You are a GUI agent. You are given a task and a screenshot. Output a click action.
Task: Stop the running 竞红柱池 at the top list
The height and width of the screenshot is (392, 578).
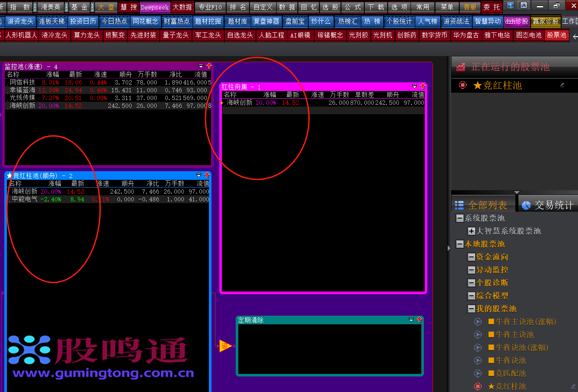463,85
